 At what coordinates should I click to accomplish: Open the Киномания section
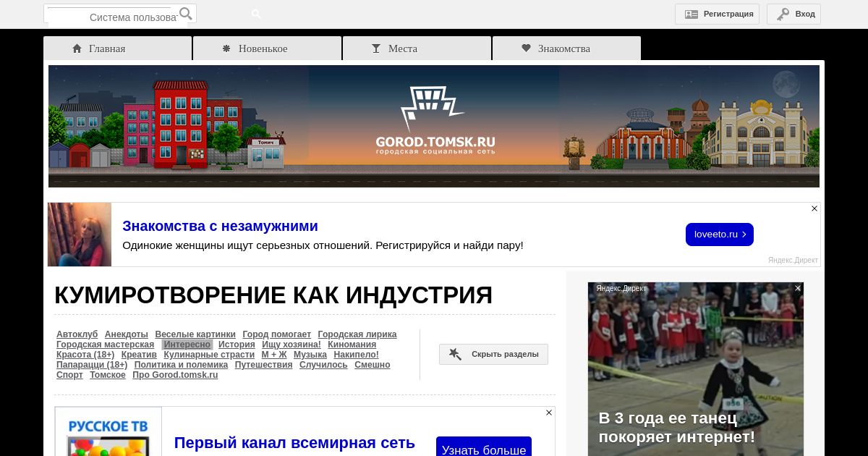pos(352,345)
